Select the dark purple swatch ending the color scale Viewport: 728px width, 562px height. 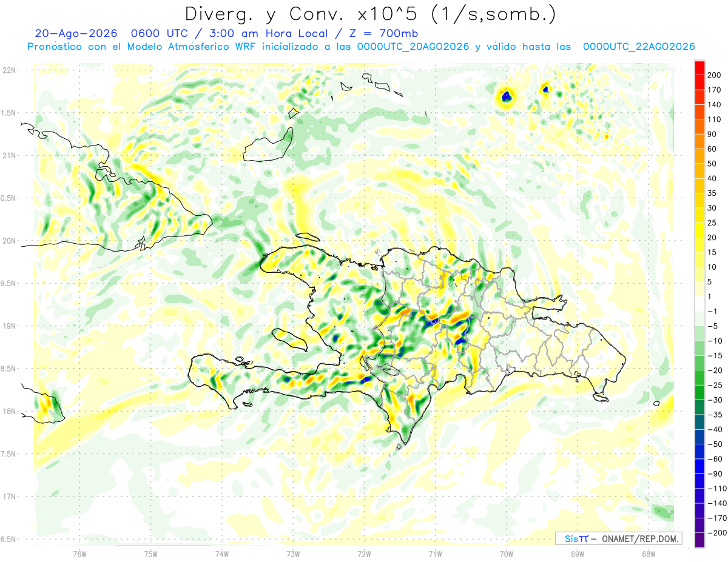click(x=699, y=540)
